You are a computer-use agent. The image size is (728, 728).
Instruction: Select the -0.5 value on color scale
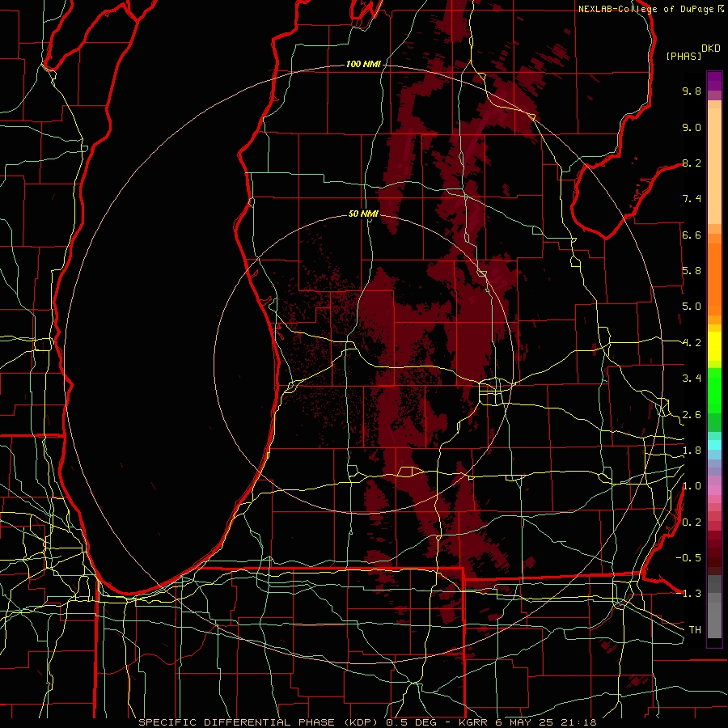point(688,558)
